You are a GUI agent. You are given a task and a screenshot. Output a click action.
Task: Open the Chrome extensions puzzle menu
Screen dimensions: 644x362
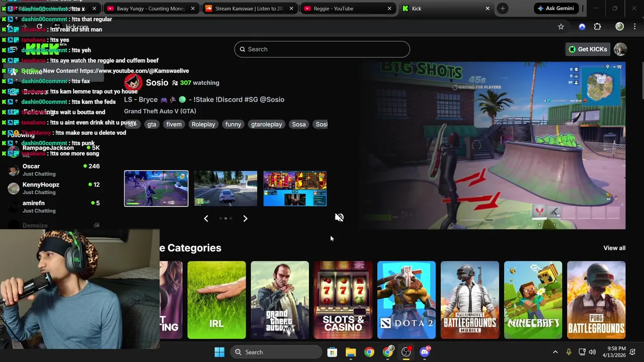598,27
